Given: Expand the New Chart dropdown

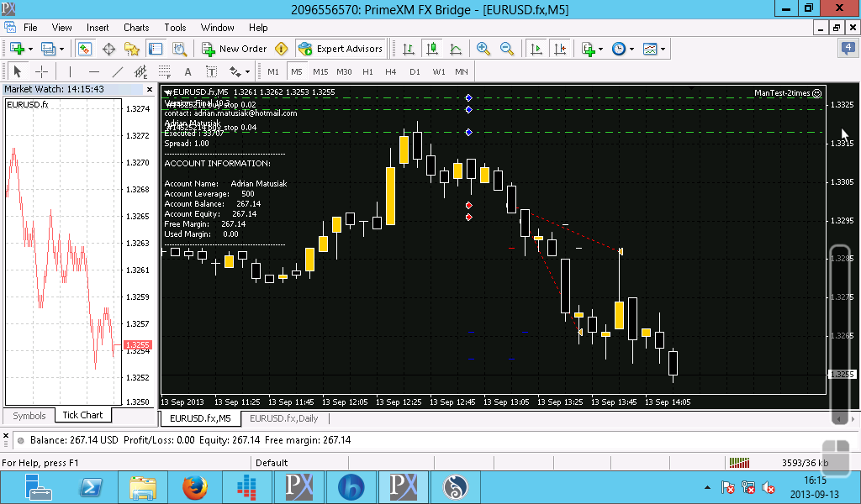Looking at the screenshot, I should pyautogui.click(x=30, y=49).
